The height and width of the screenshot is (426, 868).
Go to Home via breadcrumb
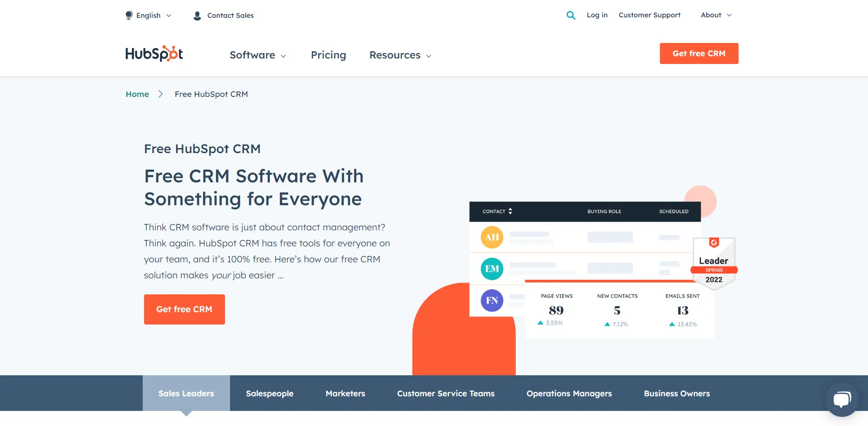[137, 94]
